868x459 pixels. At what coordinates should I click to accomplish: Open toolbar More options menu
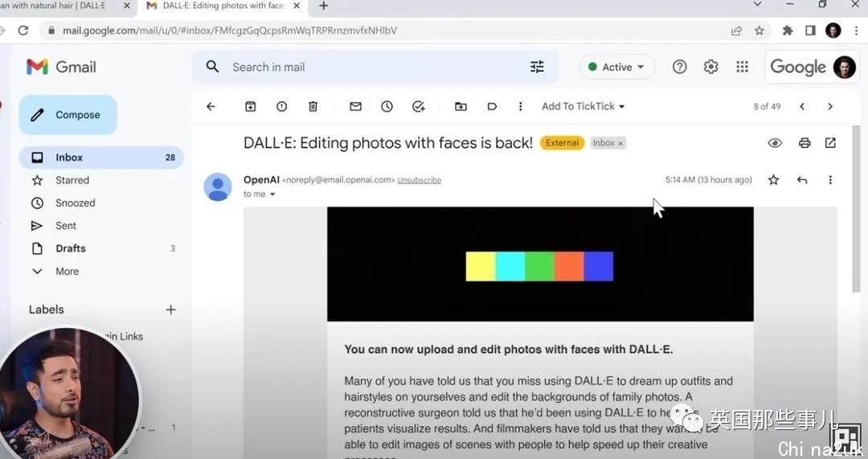(x=520, y=106)
